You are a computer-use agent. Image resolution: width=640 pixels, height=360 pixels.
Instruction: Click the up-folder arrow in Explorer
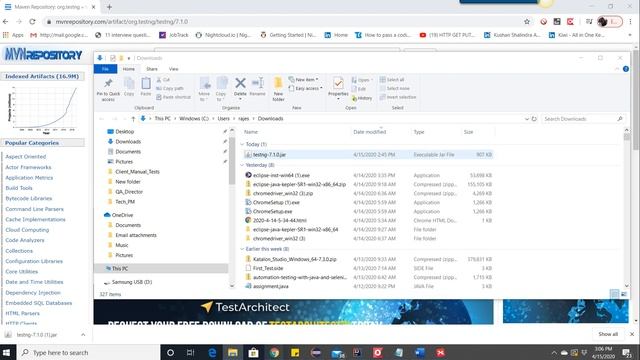point(133,119)
